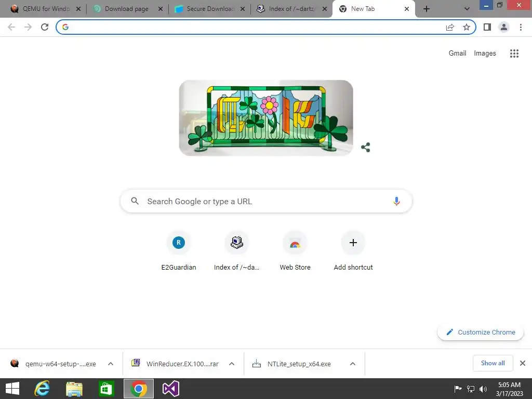The width and height of the screenshot is (532, 399).
Task: Close the Index of /~dartz tab
Action: coord(325,9)
